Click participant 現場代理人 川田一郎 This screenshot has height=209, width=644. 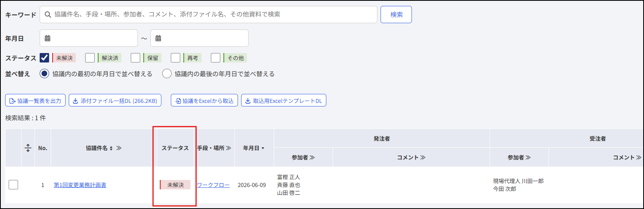pyautogui.click(x=518, y=181)
